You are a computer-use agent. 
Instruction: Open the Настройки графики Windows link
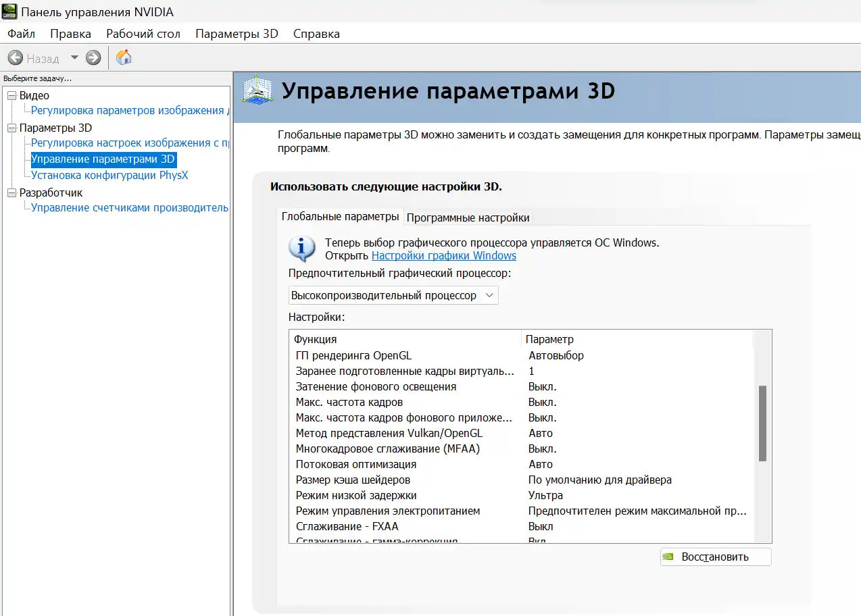click(443, 255)
